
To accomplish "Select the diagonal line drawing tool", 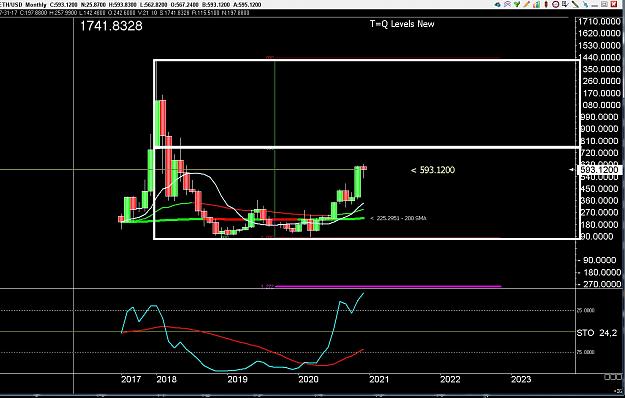I will pos(575,4).
